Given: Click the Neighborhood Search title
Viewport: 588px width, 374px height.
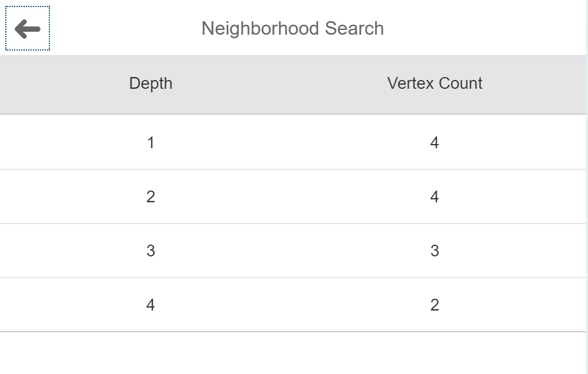Looking at the screenshot, I should click(292, 28).
